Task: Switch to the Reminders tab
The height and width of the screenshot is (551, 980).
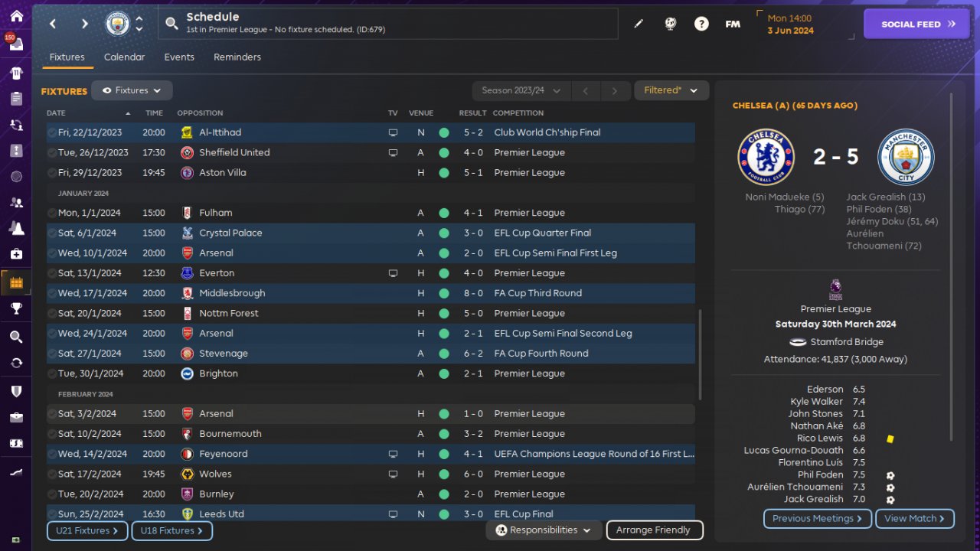Action: pos(237,57)
